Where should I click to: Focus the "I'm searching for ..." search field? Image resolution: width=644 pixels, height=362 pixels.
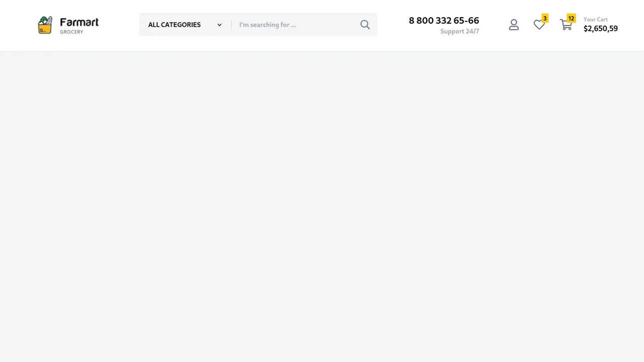(296, 25)
